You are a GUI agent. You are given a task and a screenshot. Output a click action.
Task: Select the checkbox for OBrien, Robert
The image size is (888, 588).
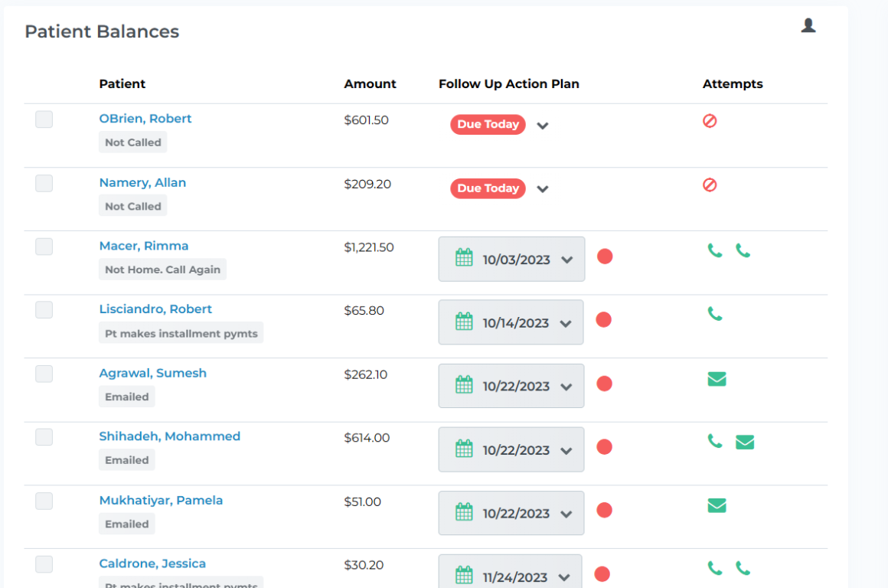coord(44,119)
